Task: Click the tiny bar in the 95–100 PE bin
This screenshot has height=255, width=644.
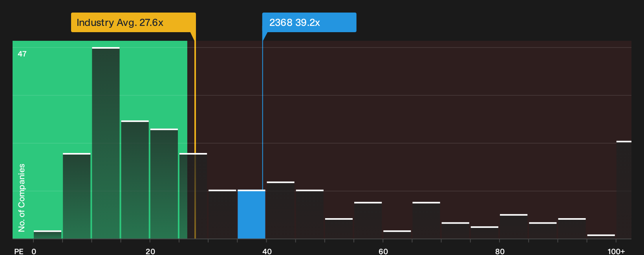Action: pyautogui.click(x=601, y=237)
